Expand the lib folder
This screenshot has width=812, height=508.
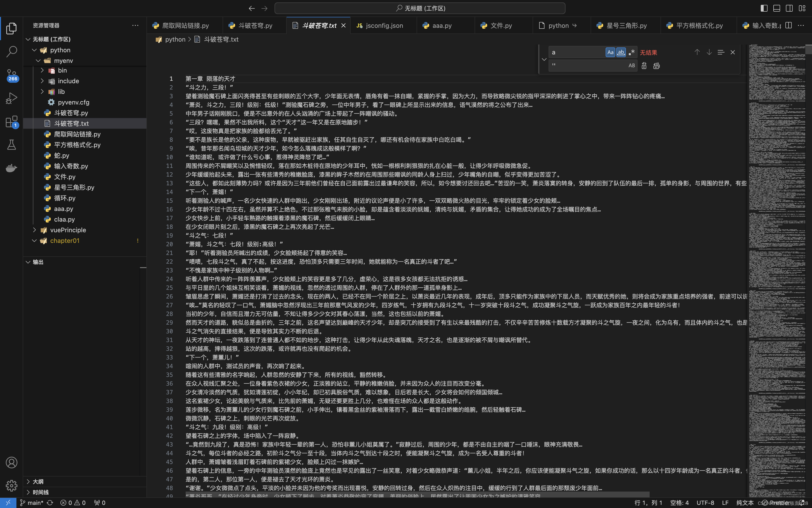coord(42,92)
